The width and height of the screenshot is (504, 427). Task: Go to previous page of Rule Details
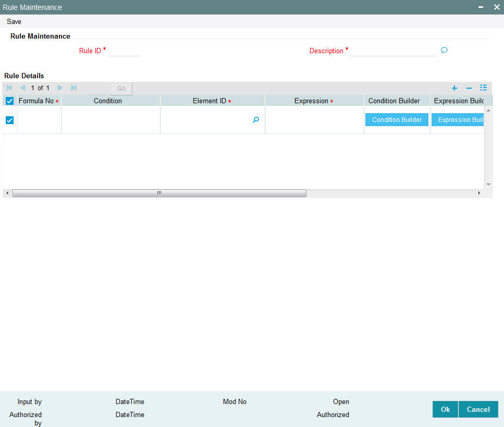tap(22, 88)
